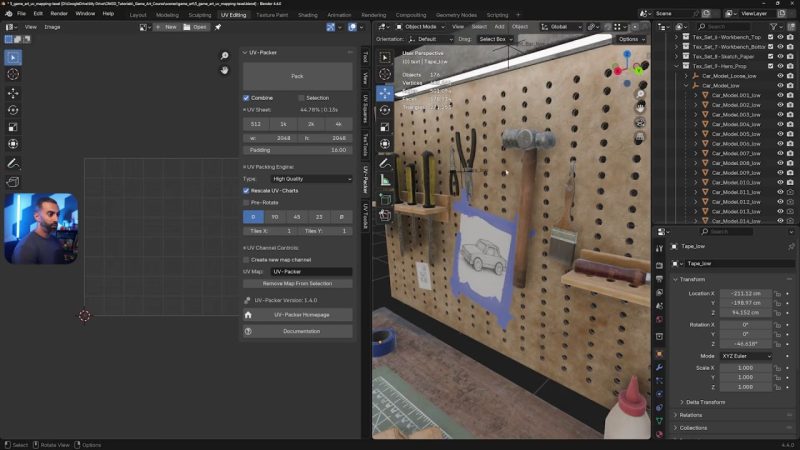Click the Padding value slider
Screen dimensions: 800x450
(297, 149)
